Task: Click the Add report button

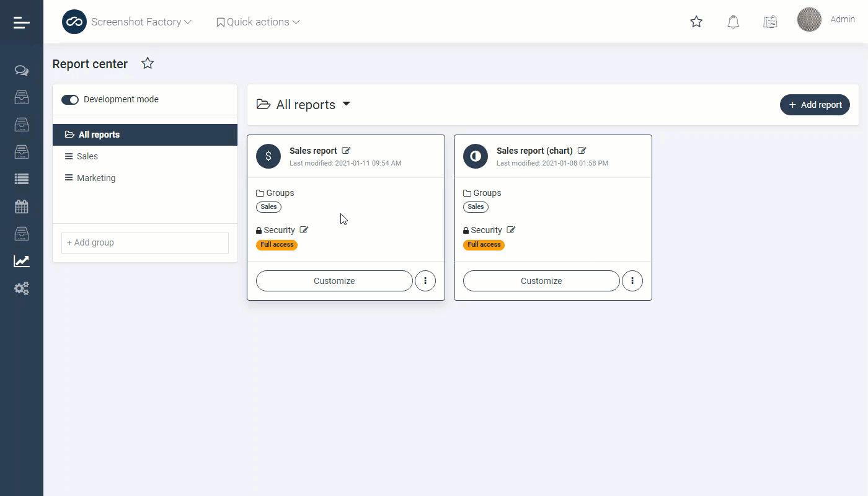Action: tap(814, 105)
